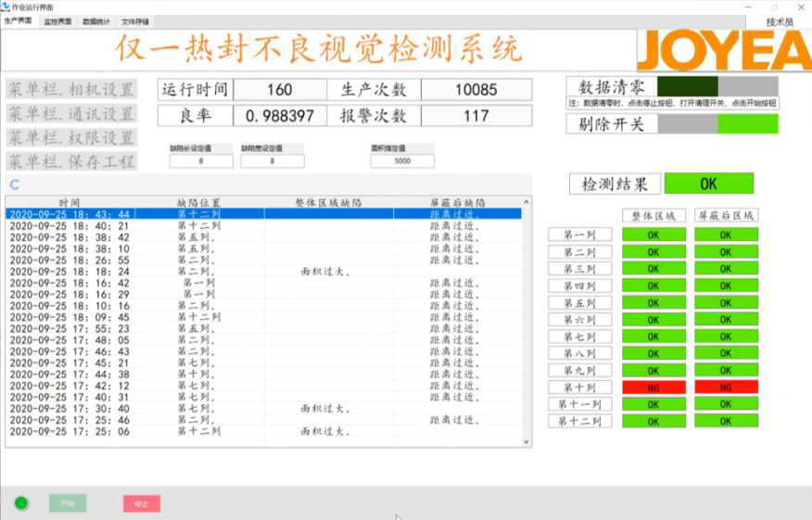Click the blue C loading icon above the table
The height and width of the screenshot is (520, 812).
15,184
